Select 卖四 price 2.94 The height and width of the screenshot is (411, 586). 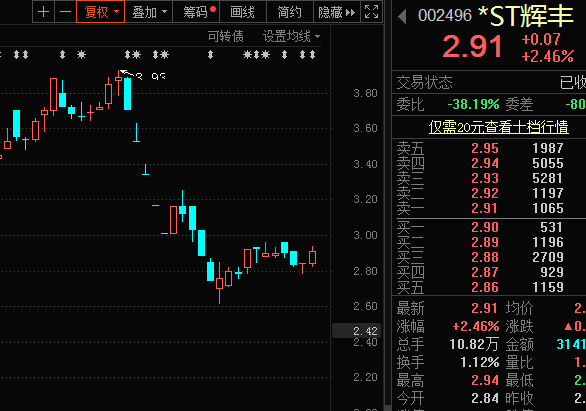[485, 163]
